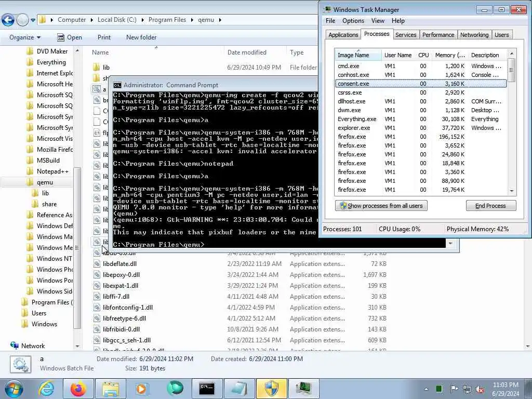The width and height of the screenshot is (532, 399).
Task: Select dwm.exe process row
Action: point(421,110)
